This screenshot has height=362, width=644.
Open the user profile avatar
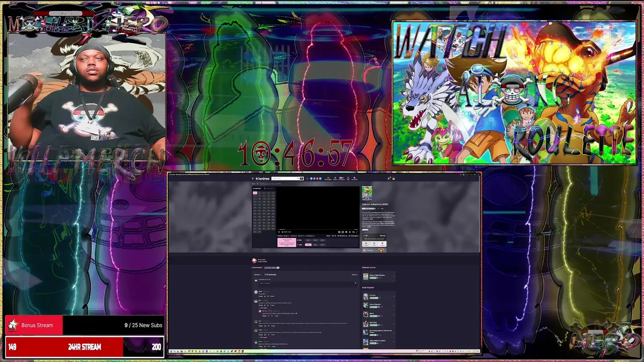click(394, 178)
